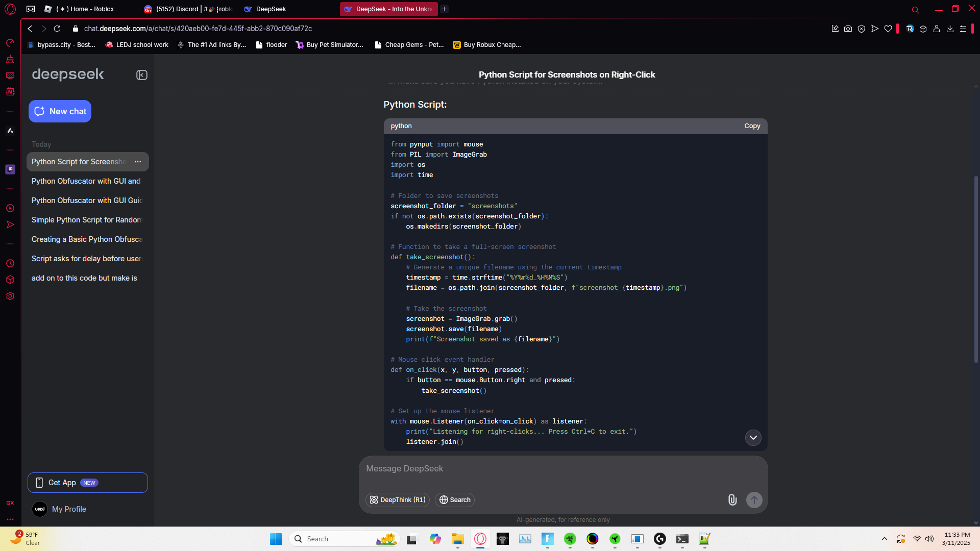Image resolution: width=980 pixels, height=551 pixels.
Task: Open Python Obfuscator with GUI and chat
Action: 86,181
